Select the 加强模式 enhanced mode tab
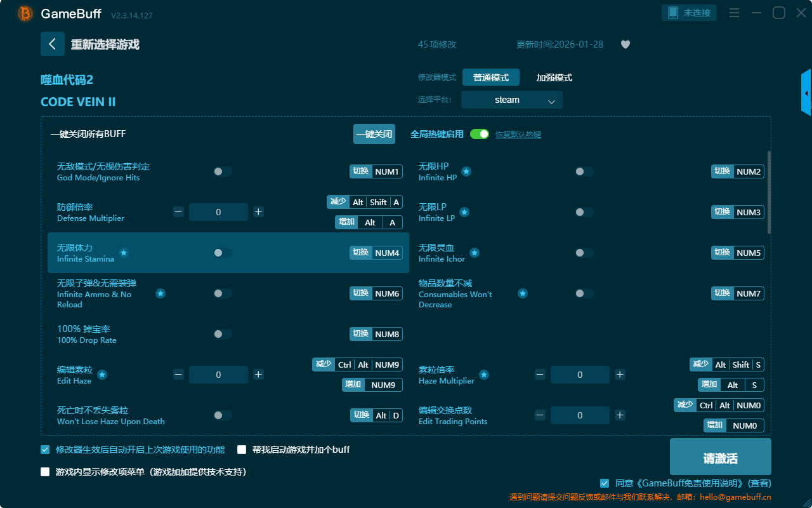The height and width of the screenshot is (508, 812). point(554,77)
